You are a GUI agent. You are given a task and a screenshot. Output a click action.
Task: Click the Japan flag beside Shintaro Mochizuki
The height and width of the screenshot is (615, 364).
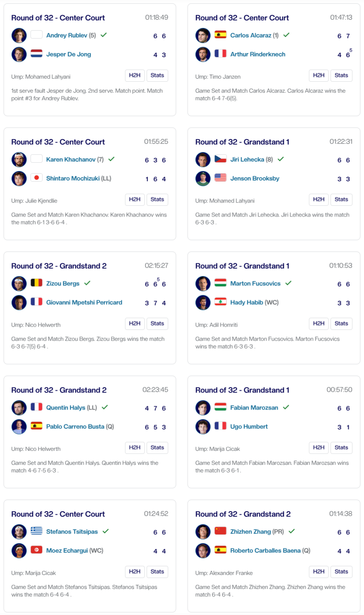[x=36, y=178]
